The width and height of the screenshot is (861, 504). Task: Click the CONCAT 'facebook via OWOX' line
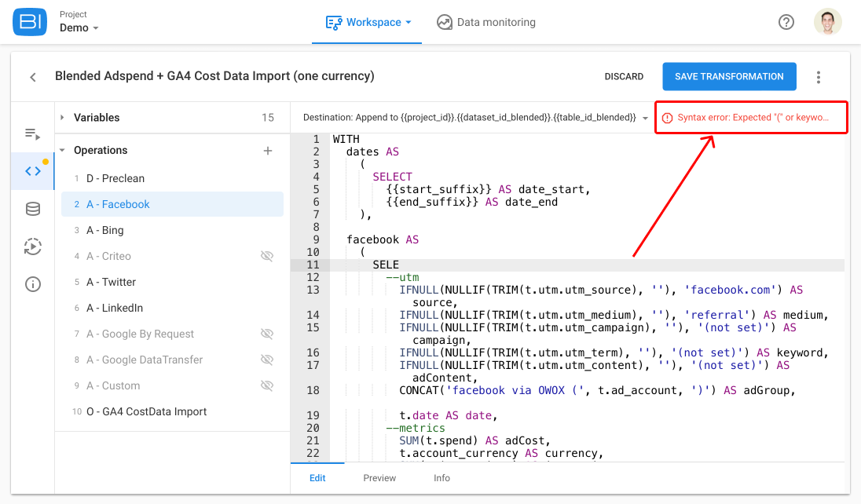[597, 390]
